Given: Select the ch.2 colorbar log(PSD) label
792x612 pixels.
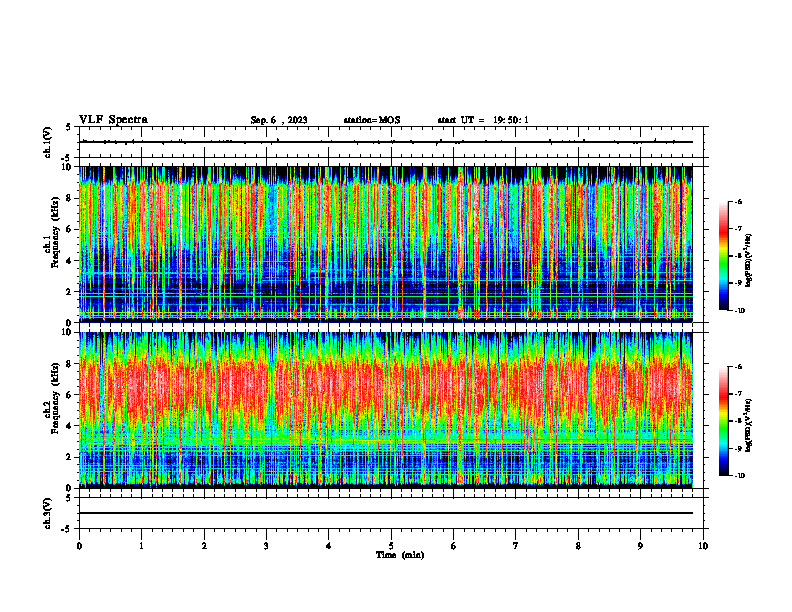Looking at the screenshot, I should point(749,426).
